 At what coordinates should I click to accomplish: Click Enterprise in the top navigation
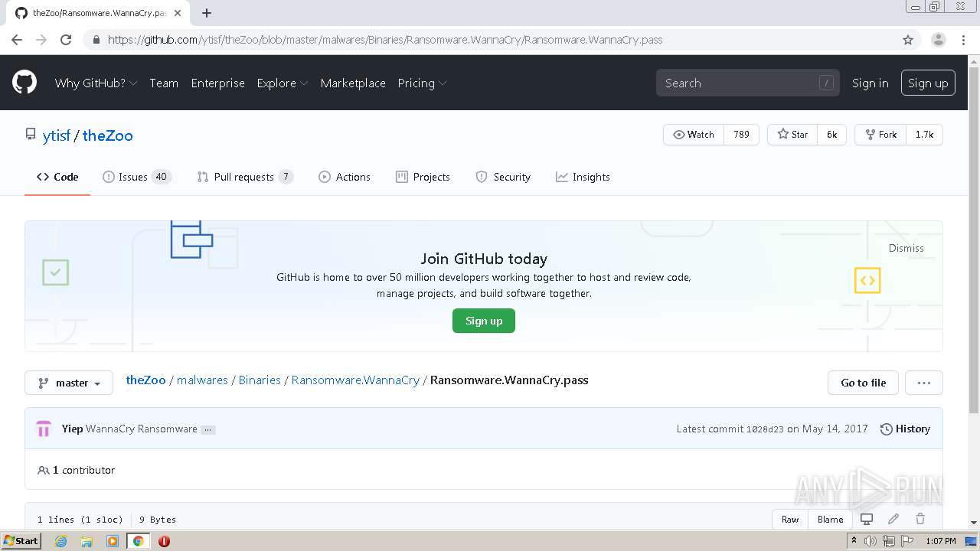pyautogui.click(x=217, y=83)
